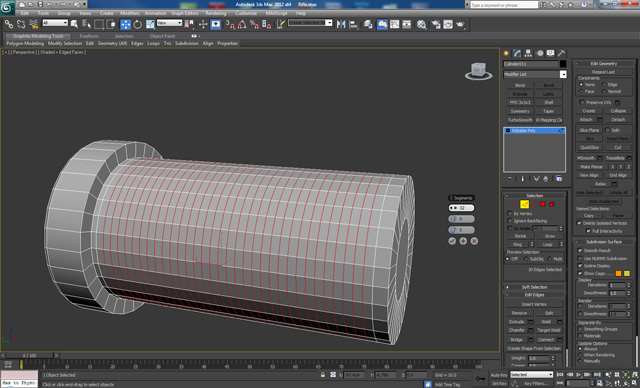Screen dimensions: 640x388
Task: Click the Repeat Last button
Action: (604, 72)
